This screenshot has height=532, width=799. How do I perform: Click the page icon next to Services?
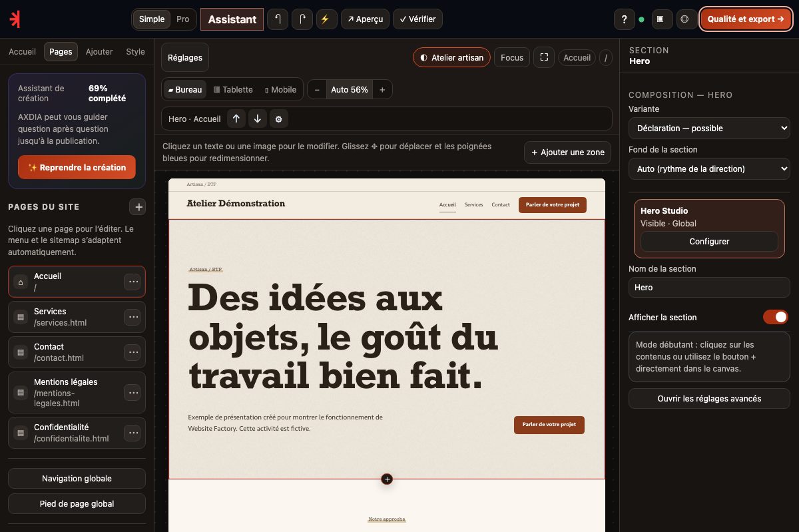tap(21, 317)
